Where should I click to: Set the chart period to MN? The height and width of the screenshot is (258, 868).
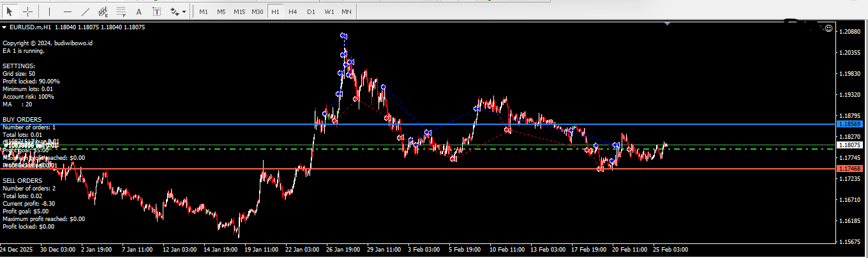coord(347,11)
